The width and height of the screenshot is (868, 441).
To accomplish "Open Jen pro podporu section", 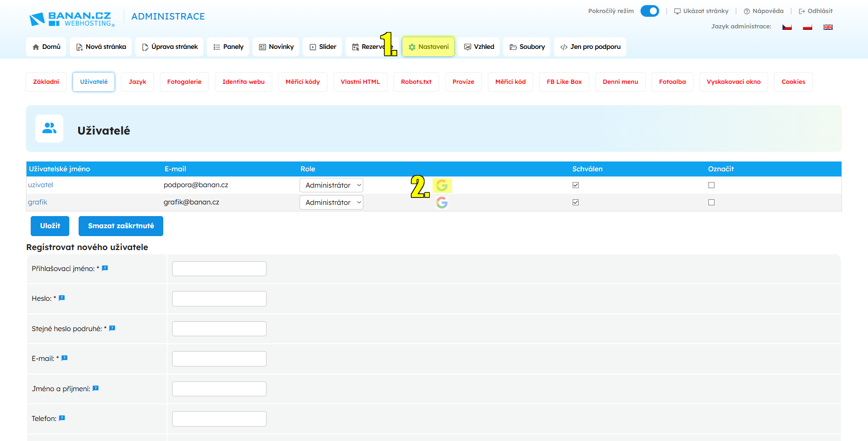I will pos(590,47).
